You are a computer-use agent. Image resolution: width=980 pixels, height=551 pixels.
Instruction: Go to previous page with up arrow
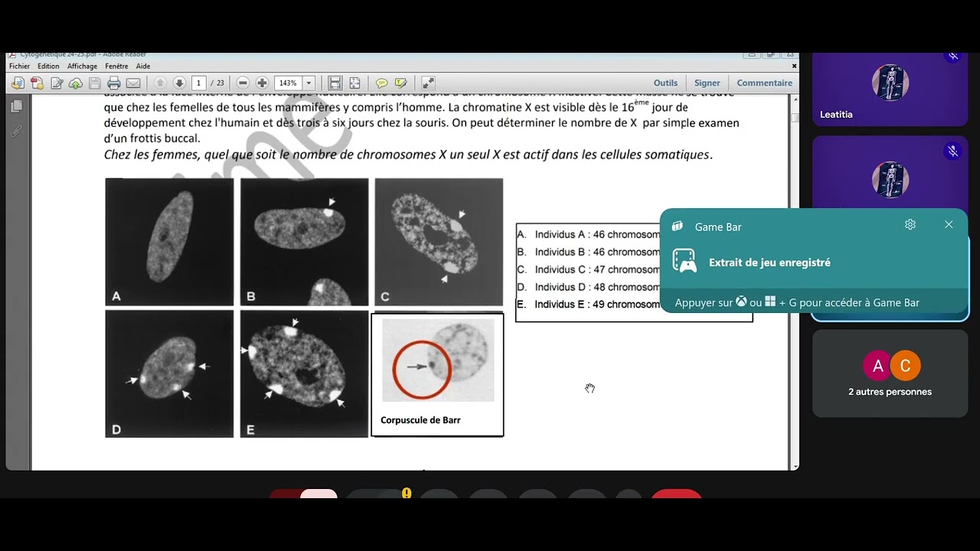(x=160, y=83)
